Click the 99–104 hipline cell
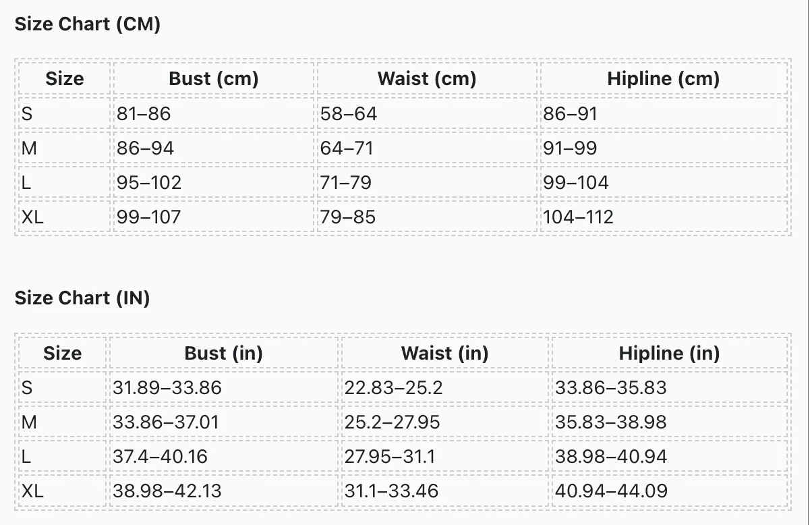The width and height of the screenshot is (812, 525). (x=664, y=182)
